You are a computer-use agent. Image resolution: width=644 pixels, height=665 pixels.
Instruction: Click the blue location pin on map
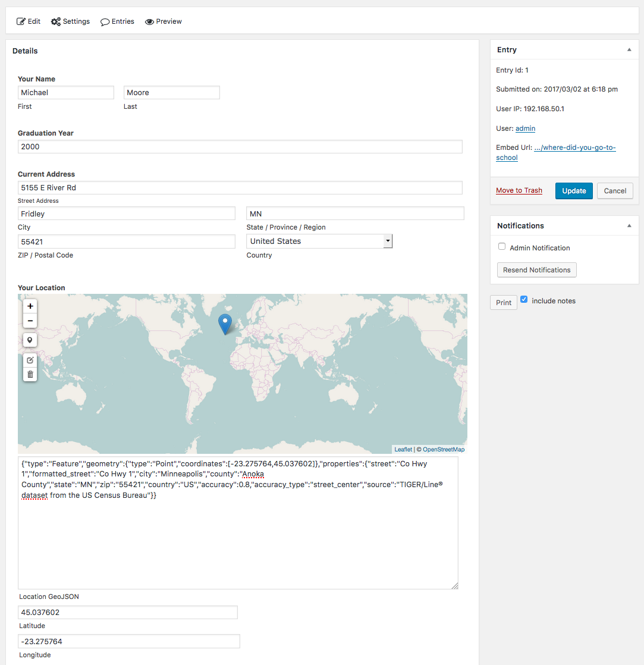(x=225, y=324)
